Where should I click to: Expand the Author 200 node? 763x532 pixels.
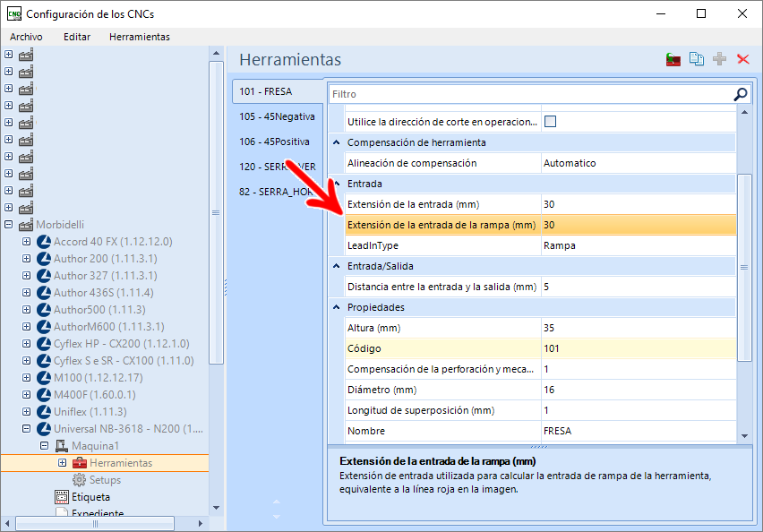point(26,259)
